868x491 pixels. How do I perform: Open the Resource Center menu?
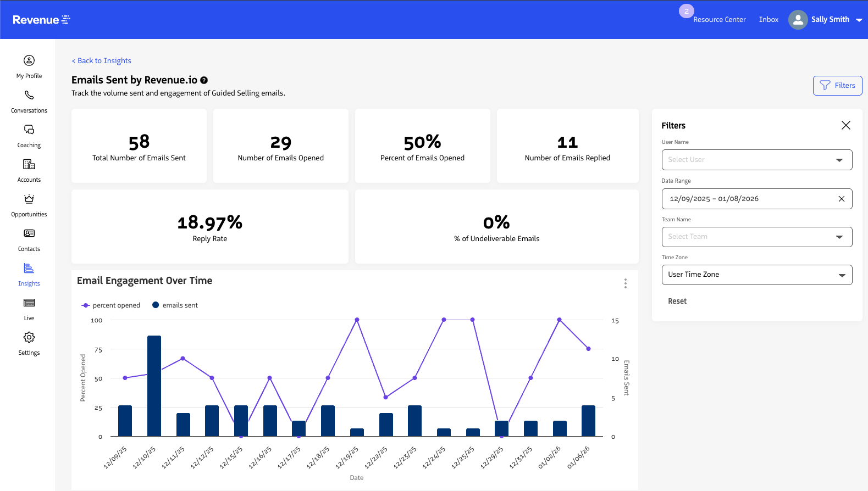tap(719, 20)
